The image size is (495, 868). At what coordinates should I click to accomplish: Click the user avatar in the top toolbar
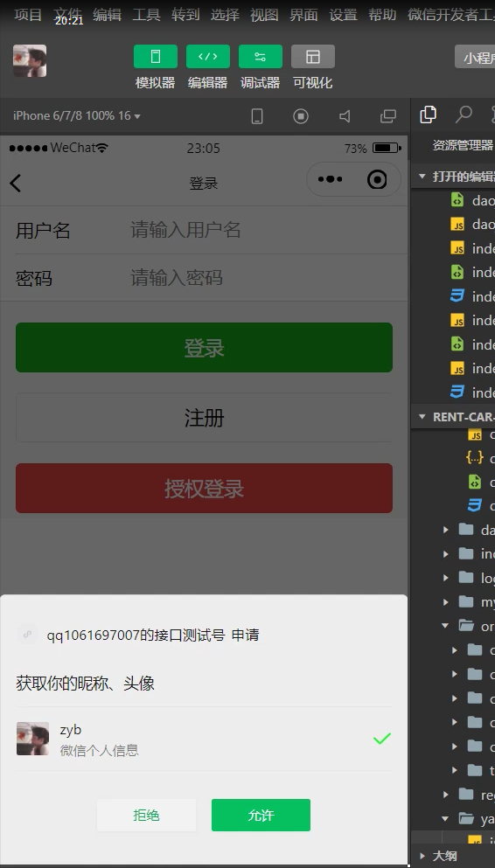(30, 61)
